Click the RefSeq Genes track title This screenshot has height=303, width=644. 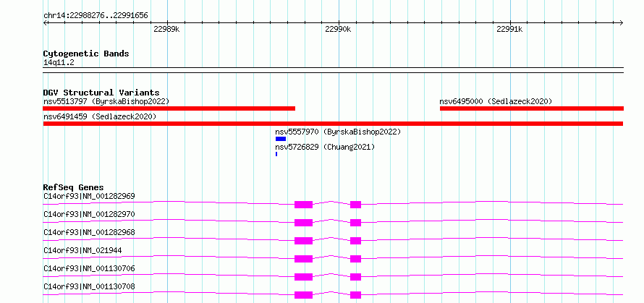point(74,187)
